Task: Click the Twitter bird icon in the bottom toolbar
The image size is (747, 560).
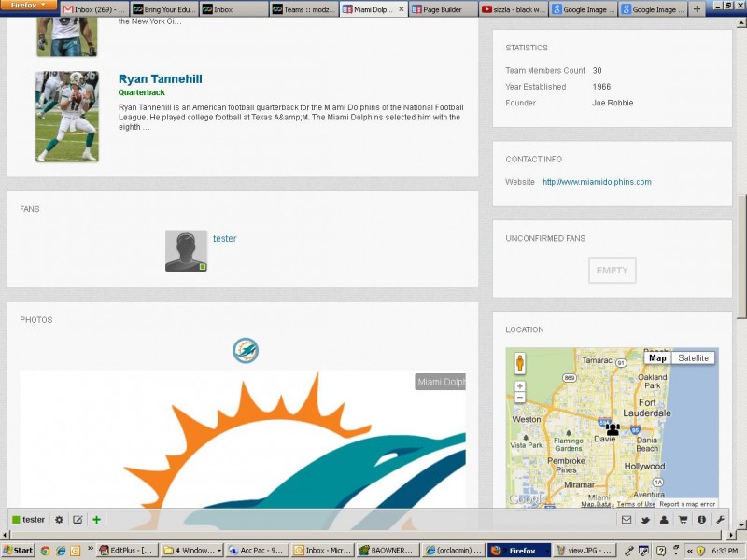Action: pyautogui.click(x=645, y=520)
